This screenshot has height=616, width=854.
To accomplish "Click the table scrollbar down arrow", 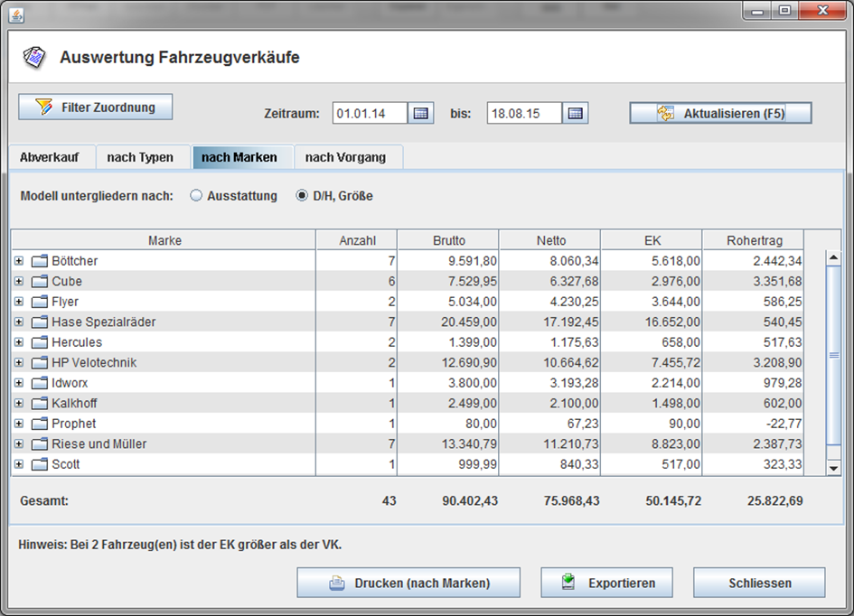I will [833, 468].
